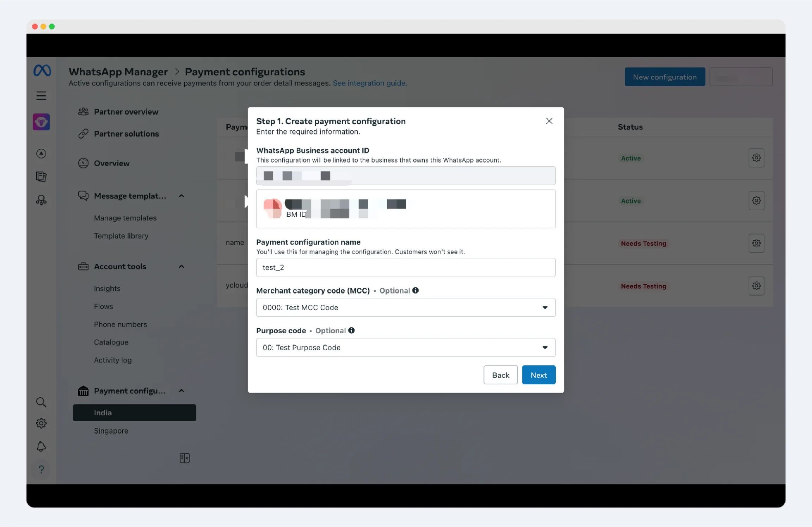812x527 pixels.
Task: Click the Payment configuration name field
Action: point(406,267)
